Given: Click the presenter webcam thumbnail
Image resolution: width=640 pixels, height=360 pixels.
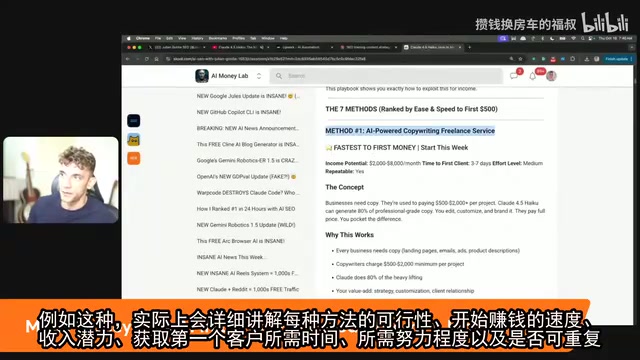Looking at the screenshot, I should point(61,180).
